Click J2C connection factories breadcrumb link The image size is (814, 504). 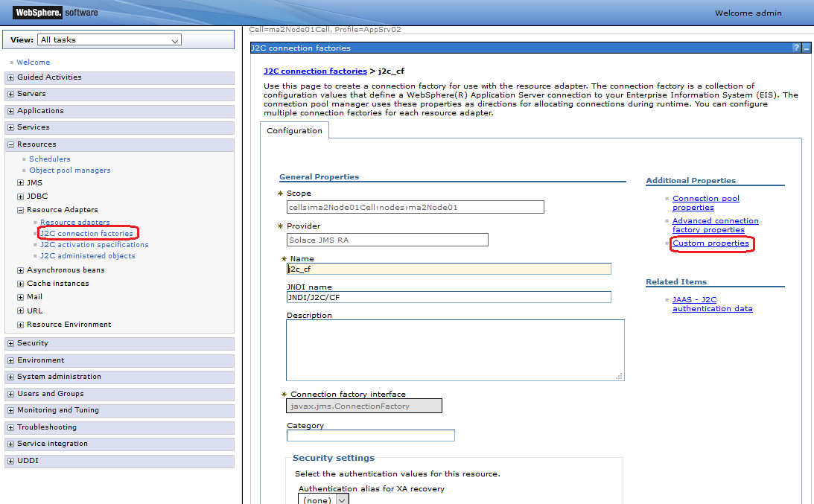pyautogui.click(x=315, y=71)
